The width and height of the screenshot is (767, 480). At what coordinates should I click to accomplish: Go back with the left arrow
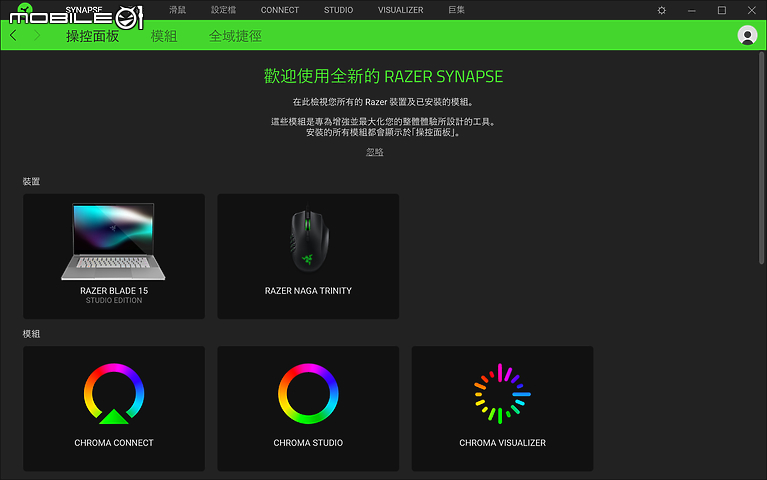click(13, 35)
